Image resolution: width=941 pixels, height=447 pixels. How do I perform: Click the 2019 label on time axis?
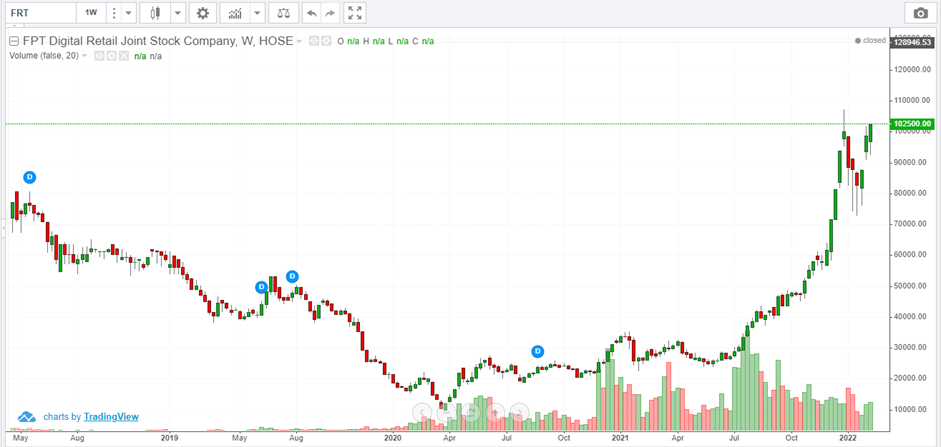click(169, 438)
